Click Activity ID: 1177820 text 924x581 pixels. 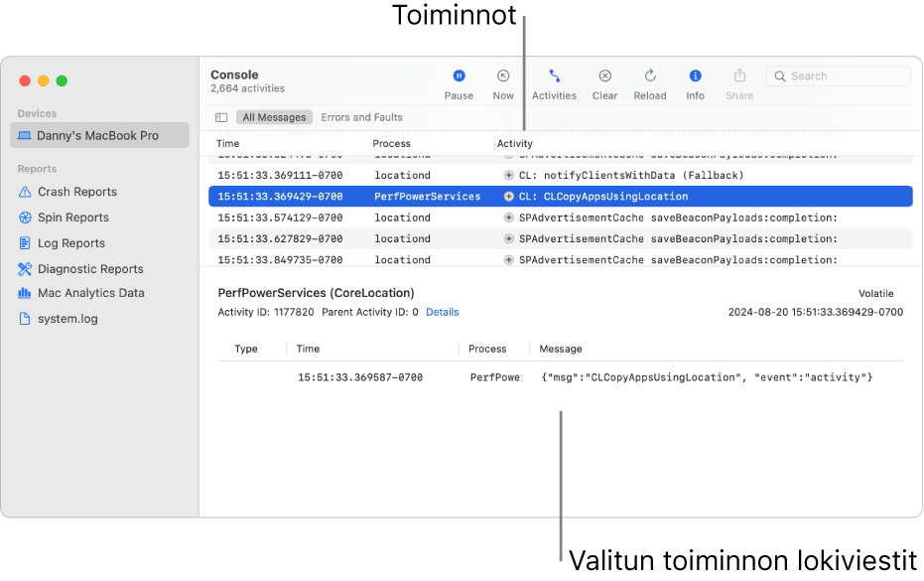266,312
